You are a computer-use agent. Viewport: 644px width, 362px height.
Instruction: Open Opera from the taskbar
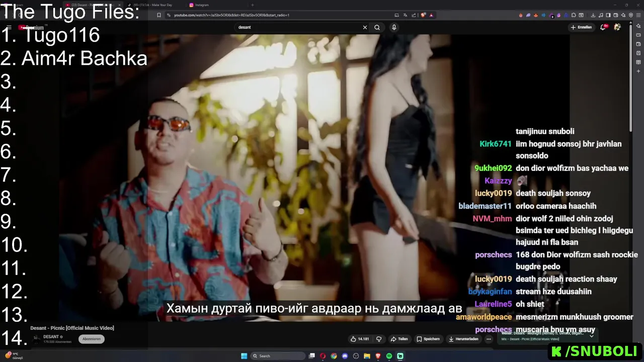[x=323, y=356]
